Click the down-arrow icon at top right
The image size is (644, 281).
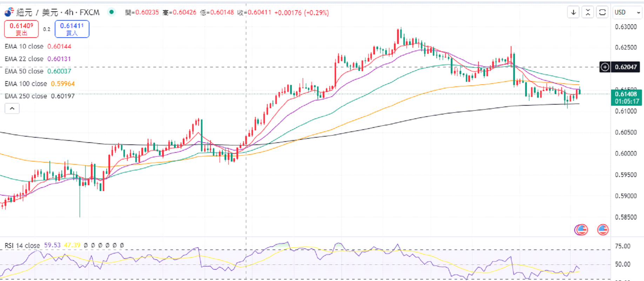coord(573,12)
